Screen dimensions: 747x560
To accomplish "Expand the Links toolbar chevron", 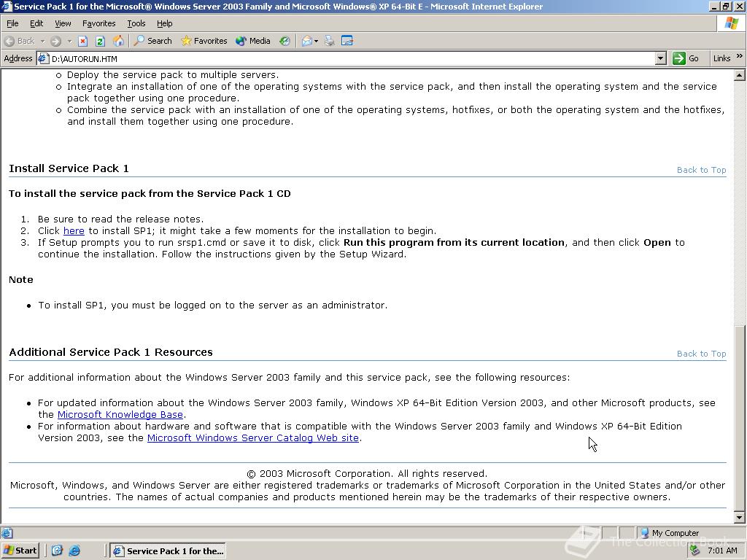I will point(740,56).
